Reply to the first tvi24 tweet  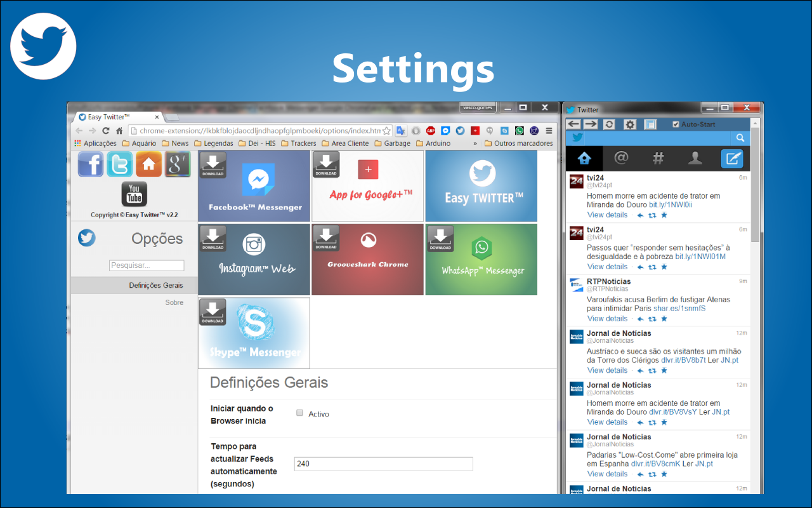pyautogui.click(x=640, y=215)
